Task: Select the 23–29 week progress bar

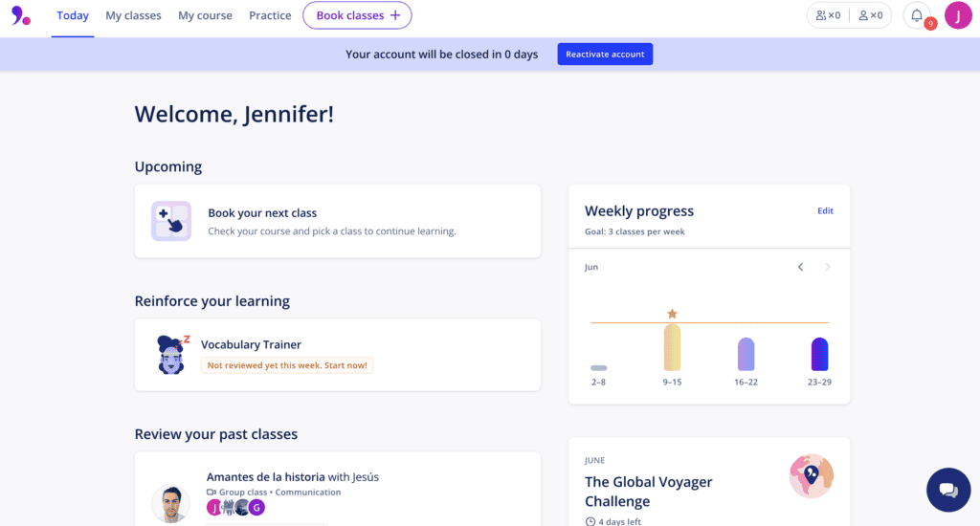Action: pyautogui.click(x=819, y=354)
